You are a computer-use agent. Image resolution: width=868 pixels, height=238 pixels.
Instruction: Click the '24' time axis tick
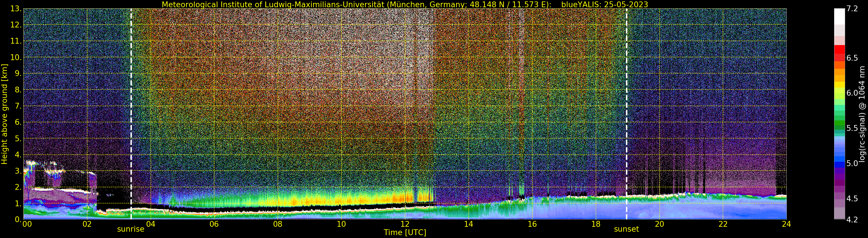786,224
